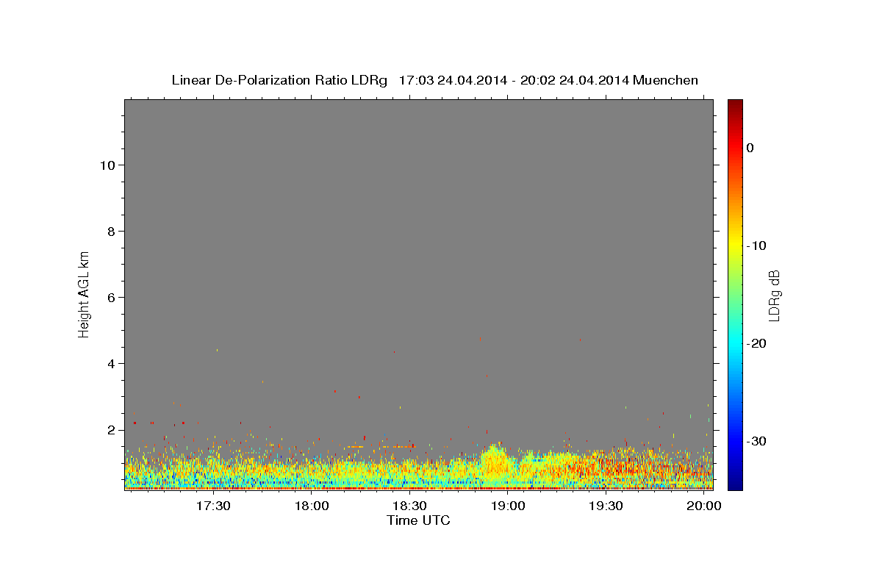This screenshot has width=882, height=588.
Task: Click the 20:00 time tick label
Action: click(x=704, y=506)
